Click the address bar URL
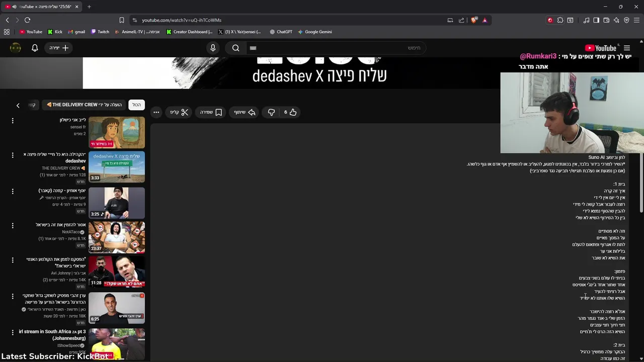The height and width of the screenshot is (362, 644). point(182,20)
